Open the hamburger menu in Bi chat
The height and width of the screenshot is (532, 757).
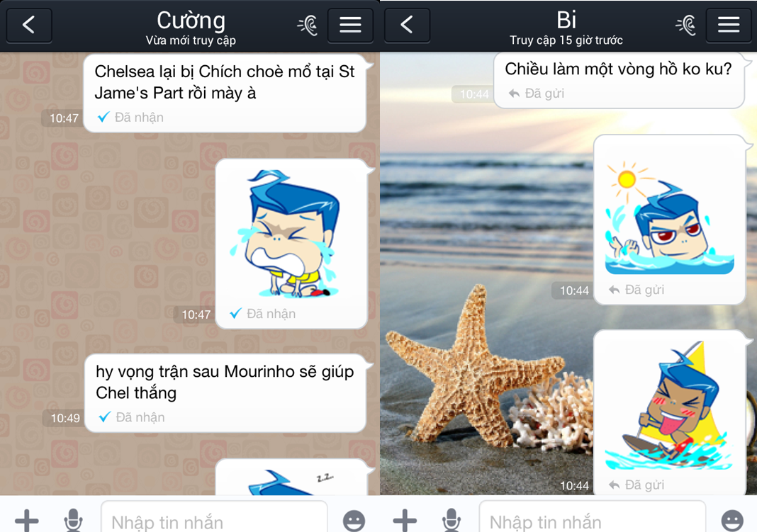[x=729, y=25]
